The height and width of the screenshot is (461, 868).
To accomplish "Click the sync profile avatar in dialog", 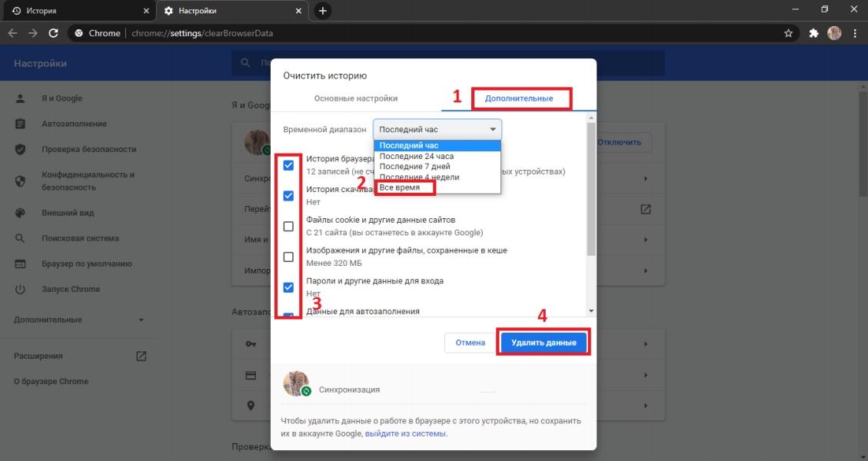I will [296, 383].
